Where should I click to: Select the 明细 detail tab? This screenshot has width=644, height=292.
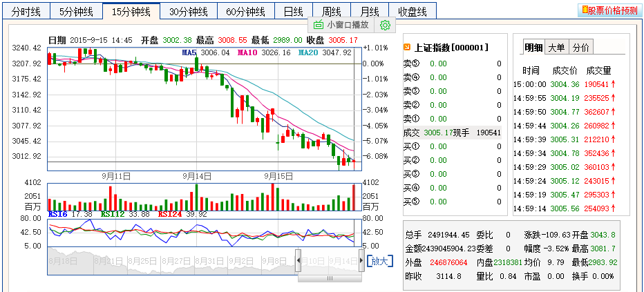pyautogui.click(x=533, y=48)
